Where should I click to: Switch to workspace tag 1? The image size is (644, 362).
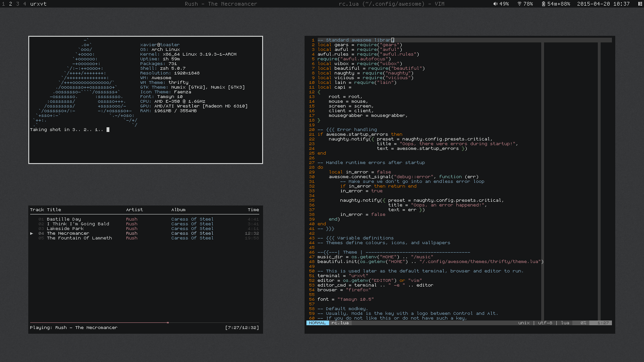3,4
